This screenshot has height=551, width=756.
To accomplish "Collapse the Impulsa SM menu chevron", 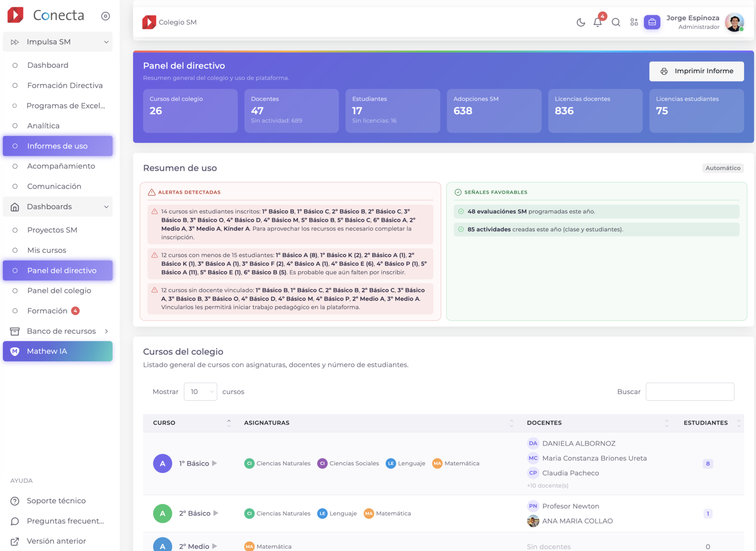I will [106, 42].
